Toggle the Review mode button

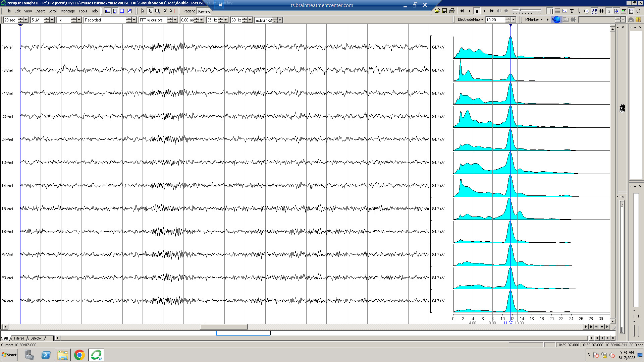204,11
